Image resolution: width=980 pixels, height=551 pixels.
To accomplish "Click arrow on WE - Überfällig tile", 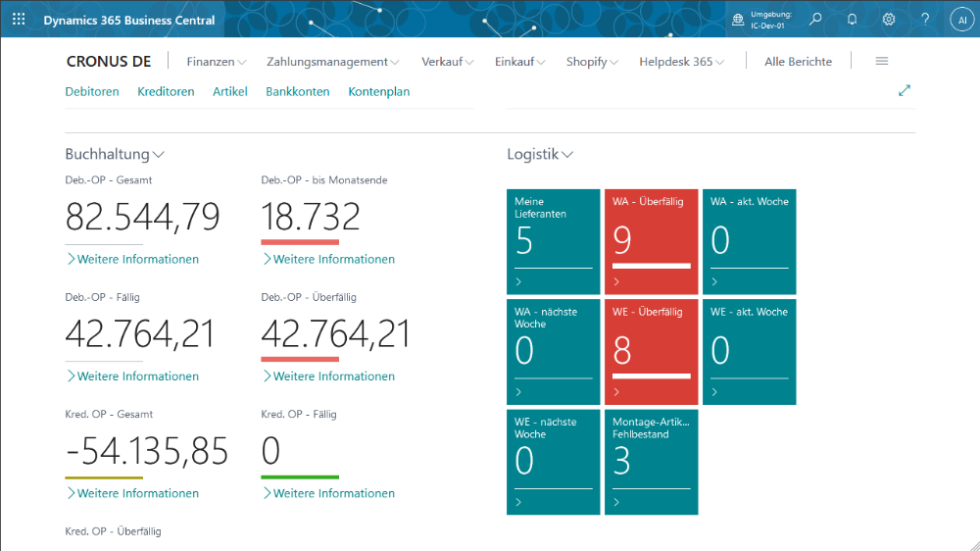I will pyautogui.click(x=616, y=392).
